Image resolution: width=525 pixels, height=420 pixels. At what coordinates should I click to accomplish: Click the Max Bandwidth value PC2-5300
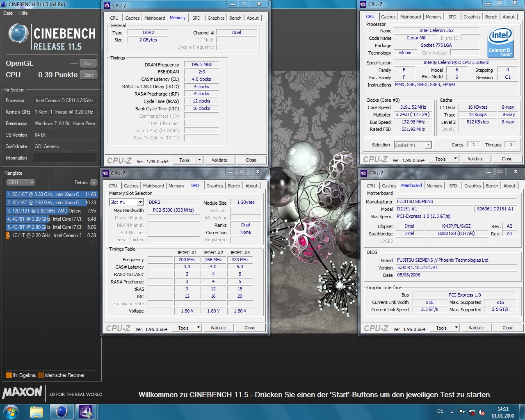coord(173,210)
